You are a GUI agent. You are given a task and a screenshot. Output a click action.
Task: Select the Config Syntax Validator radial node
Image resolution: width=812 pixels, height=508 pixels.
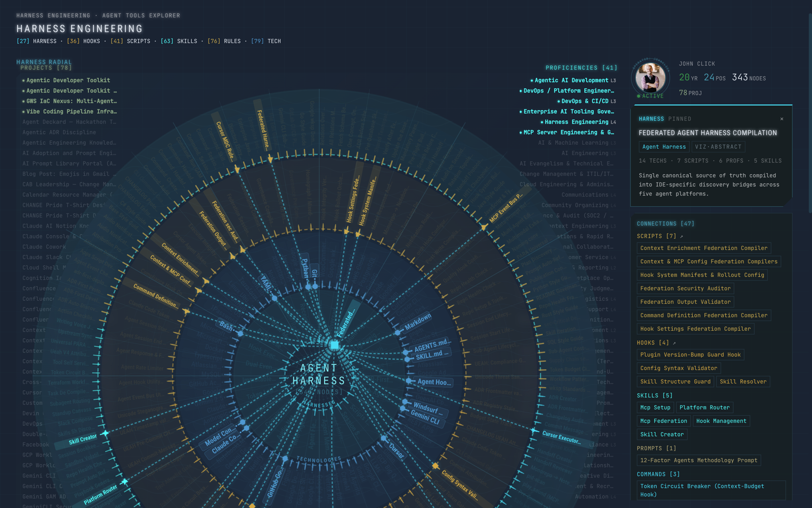[435, 466]
